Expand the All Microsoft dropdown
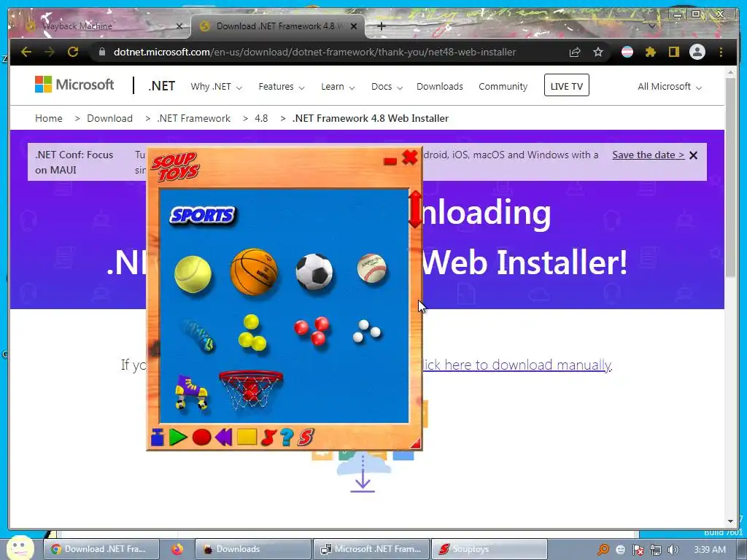Image resolution: width=747 pixels, height=560 pixels. (670, 87)
